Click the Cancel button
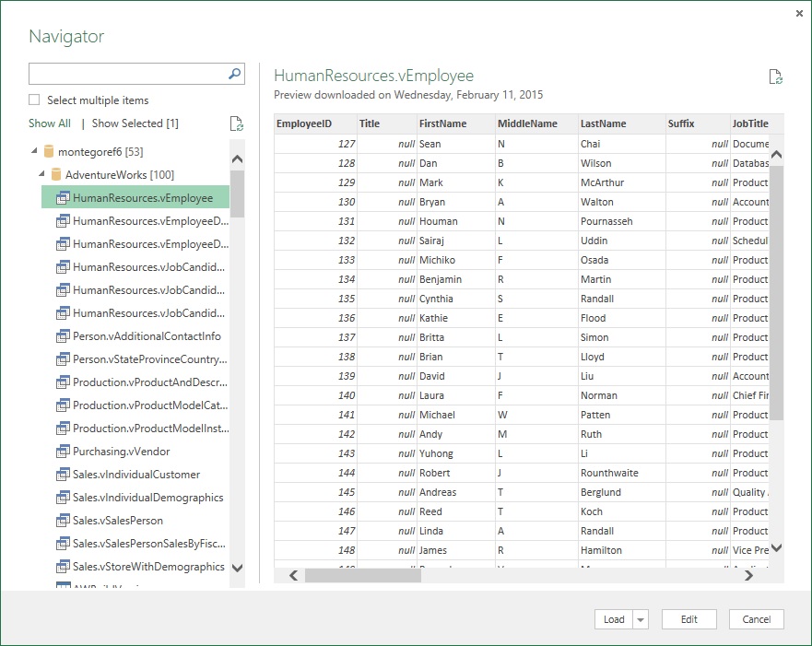Image resolution: width=812 pixels, height=646 pixels. coord(756,619)
